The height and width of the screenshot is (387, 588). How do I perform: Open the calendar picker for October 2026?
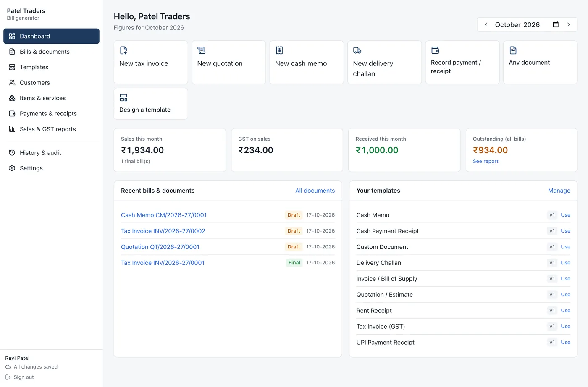pos(556,25)
